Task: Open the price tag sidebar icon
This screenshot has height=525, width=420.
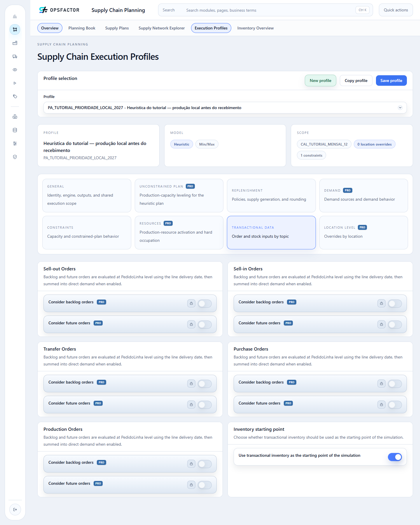Action: 15,97
